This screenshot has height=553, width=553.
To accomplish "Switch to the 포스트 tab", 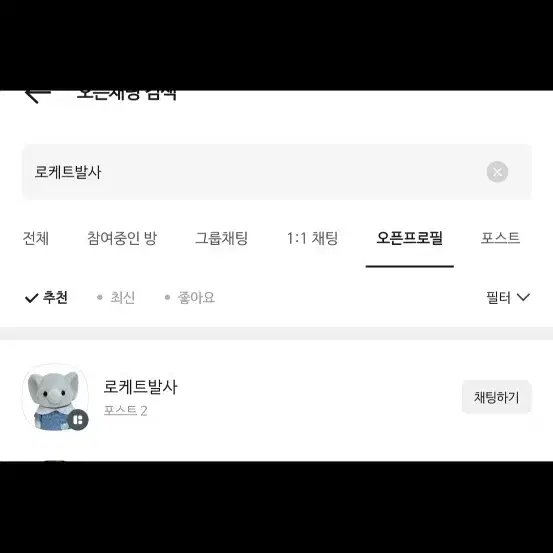I will (x=500, y=238).
